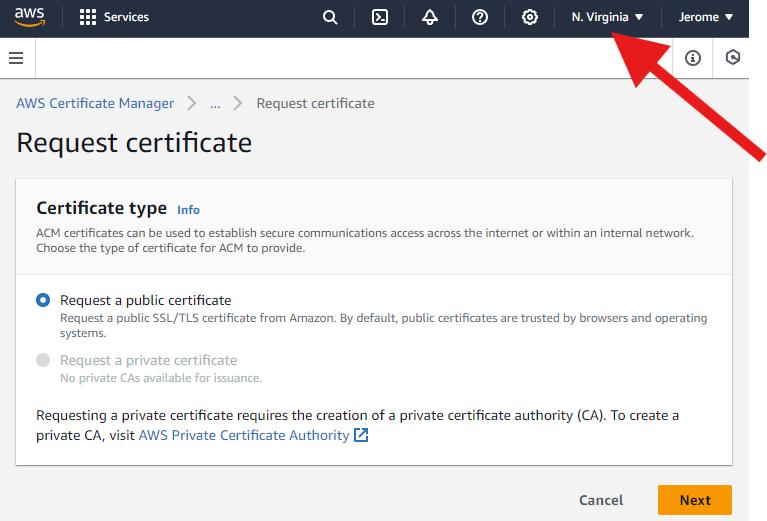767x521 pixels.
Task: Toggle the hamburger navigation menu
Action: [x=16, y=58]
